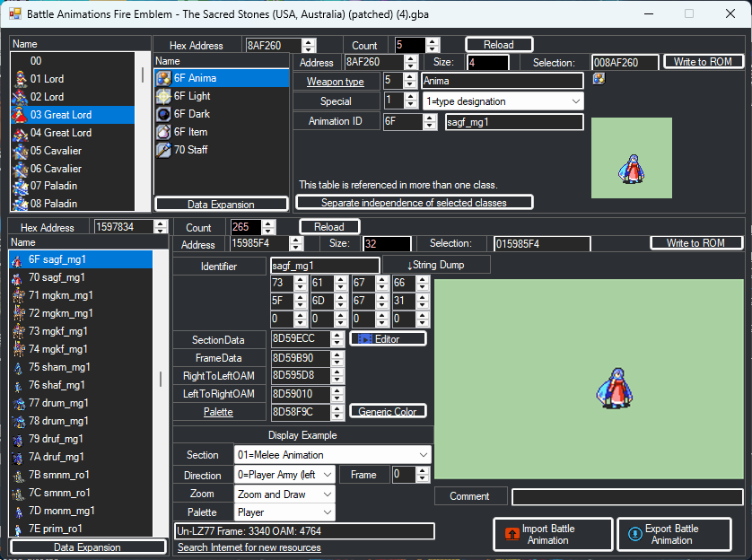Open the Special type designation dropdown
Image resolution: width=752 pixels, height=560 pixels.
click(575, 101)
